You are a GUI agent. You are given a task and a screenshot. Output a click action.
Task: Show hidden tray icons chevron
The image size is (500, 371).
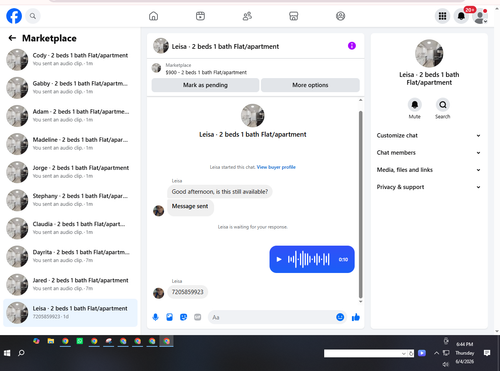pyautogui.click(x=436, y=353)
